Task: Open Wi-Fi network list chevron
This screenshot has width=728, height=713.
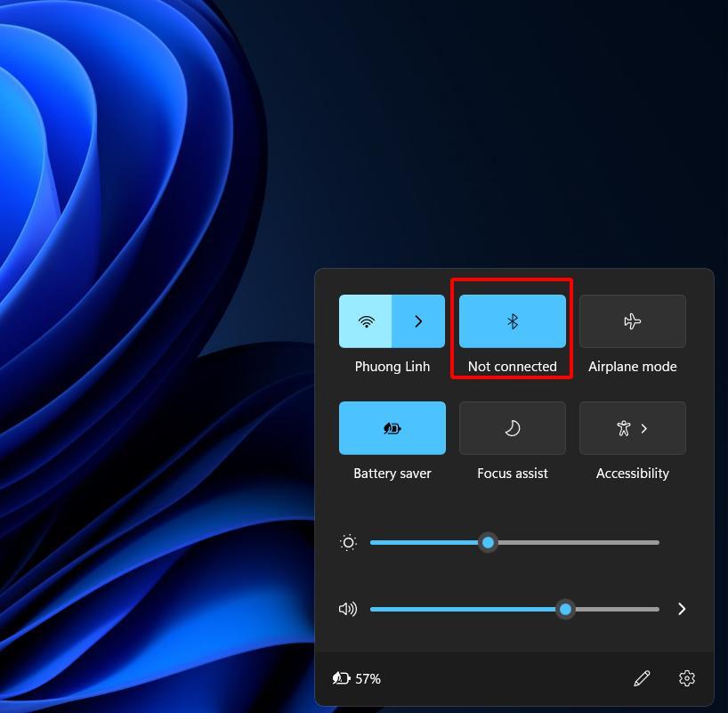Action: point(418,321)
